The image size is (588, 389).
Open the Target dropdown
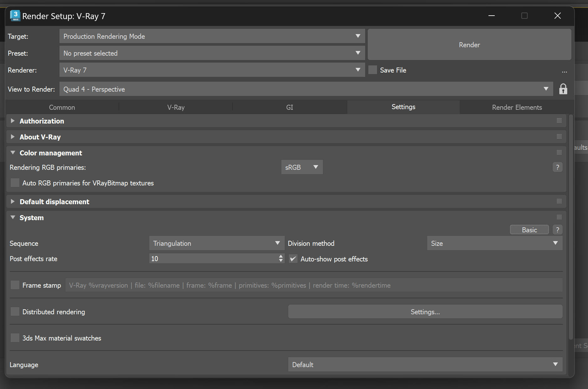[x=212, y=36]
